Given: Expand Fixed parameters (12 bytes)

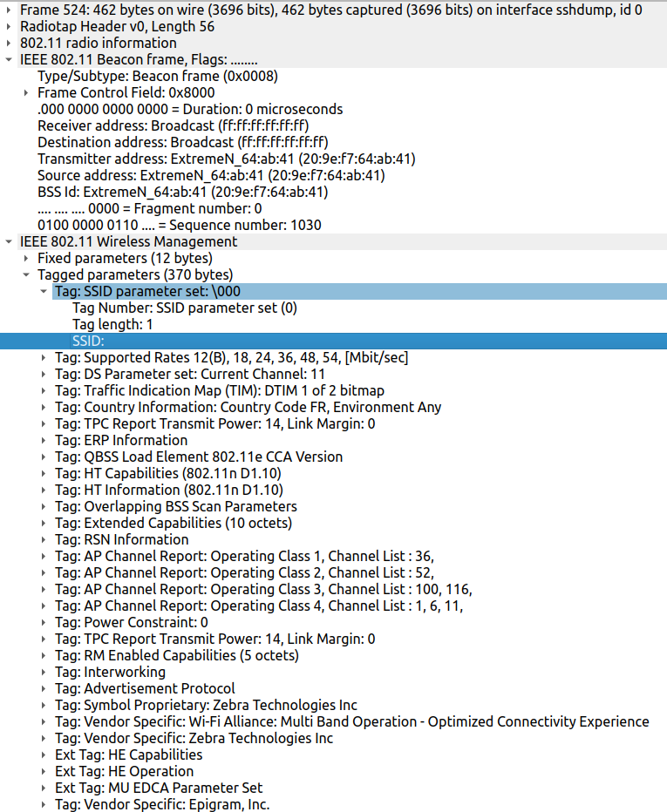Looking at the screenshot, I should (x=26, y=259).
